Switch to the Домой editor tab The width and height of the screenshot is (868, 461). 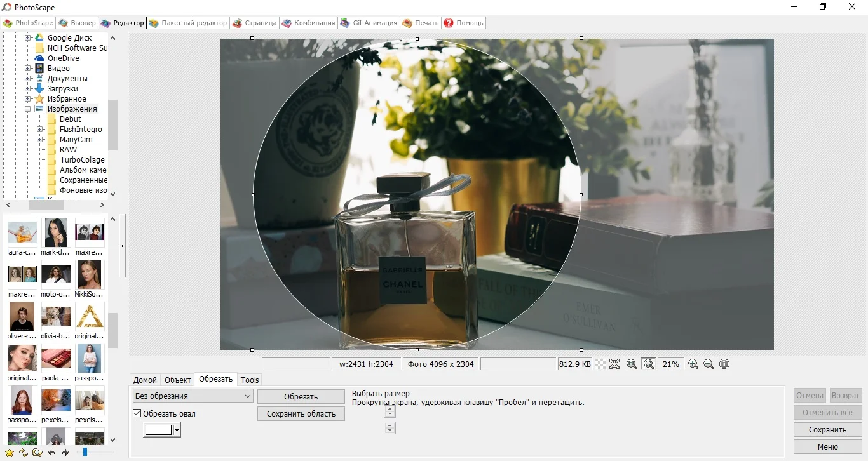[x=145, y=380]
